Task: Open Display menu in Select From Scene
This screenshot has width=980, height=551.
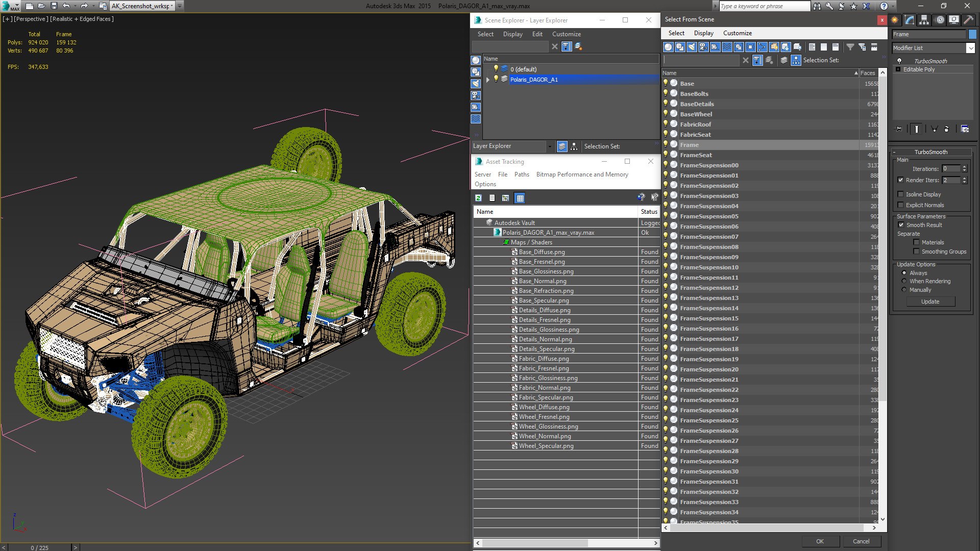Action: 704,33
